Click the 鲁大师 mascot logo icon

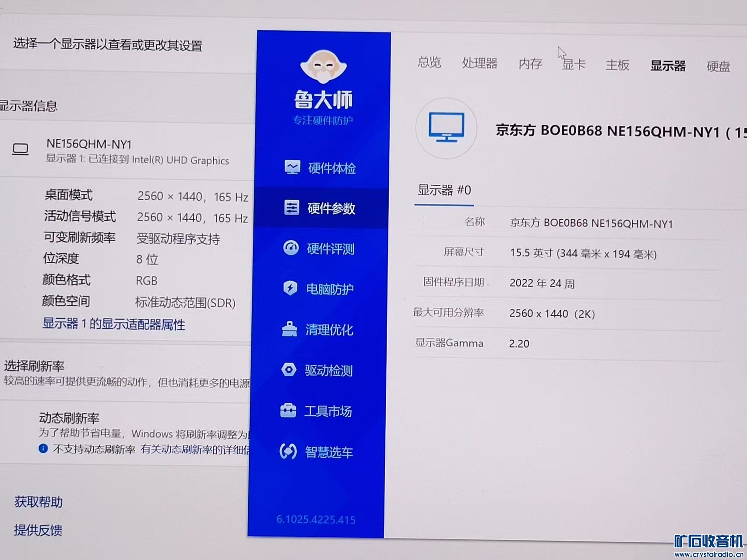pos(324,67)
